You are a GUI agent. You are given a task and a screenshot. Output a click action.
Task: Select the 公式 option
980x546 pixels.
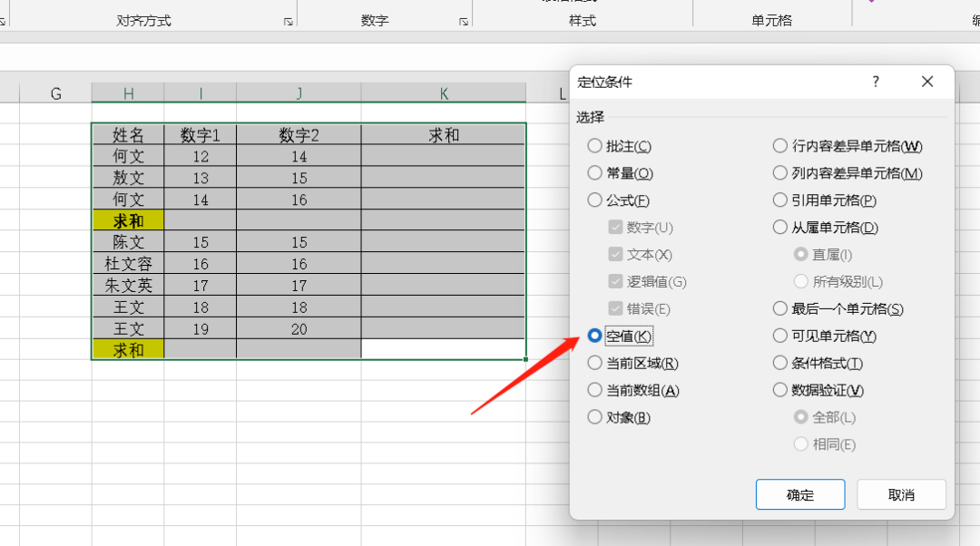(x=594, y=200)
